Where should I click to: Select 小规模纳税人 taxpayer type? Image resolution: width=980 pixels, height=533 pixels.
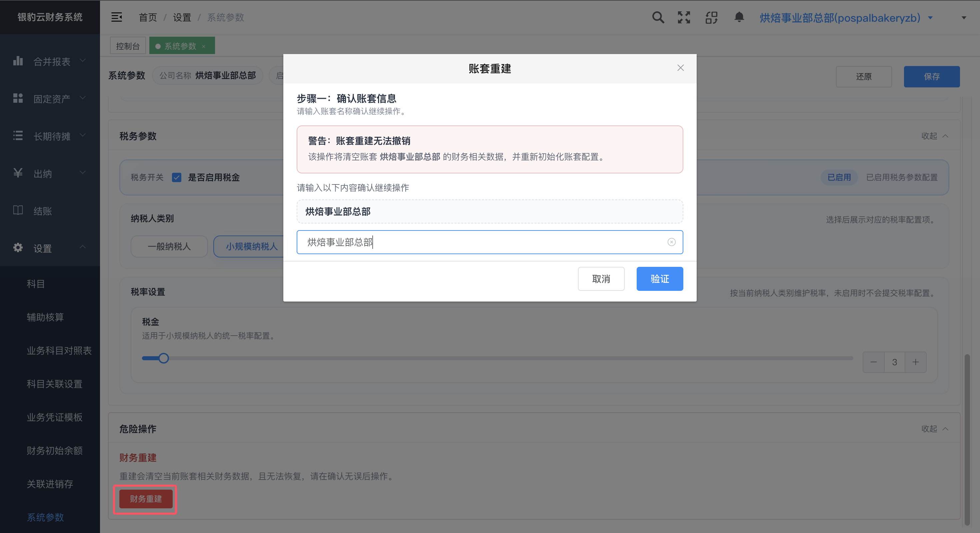(x=249, y=246)
